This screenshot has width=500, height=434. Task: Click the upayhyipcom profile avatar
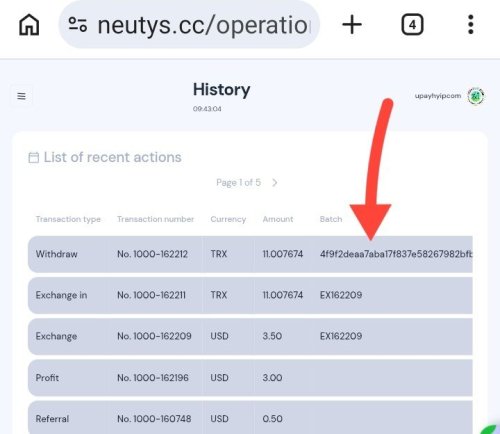(x=476, y=96)
